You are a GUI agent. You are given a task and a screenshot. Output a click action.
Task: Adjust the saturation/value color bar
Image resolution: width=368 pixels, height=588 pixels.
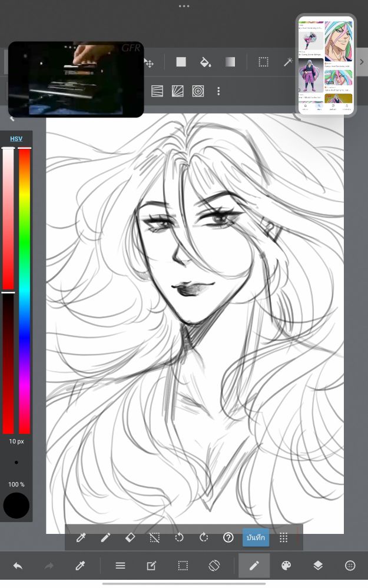click(x=8, y=290)
